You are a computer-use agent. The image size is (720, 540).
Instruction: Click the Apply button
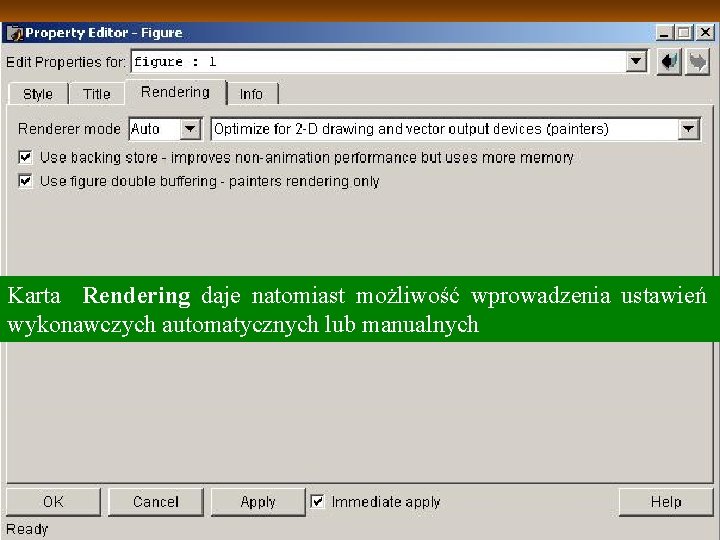click(258, 502)
